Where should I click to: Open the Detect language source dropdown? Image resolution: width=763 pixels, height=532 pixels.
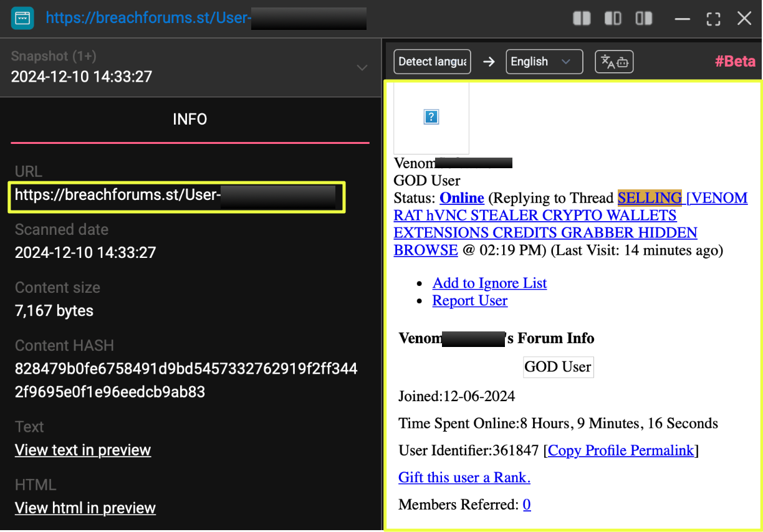tap(432, 62)
